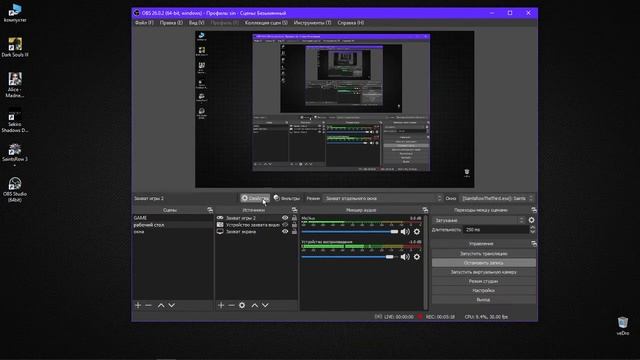
Task: Open Dark Souls III desktop shortcut
Action: pos(15,47)
